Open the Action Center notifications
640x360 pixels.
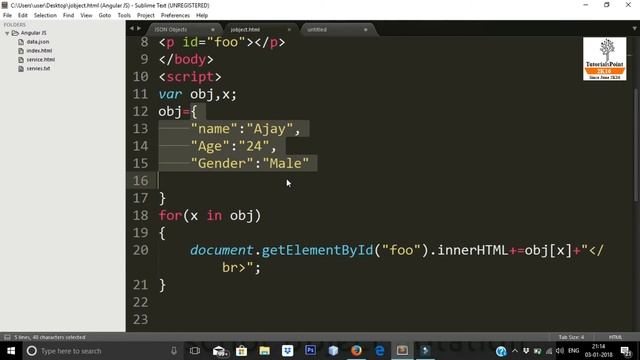click(x=626, y=351)
